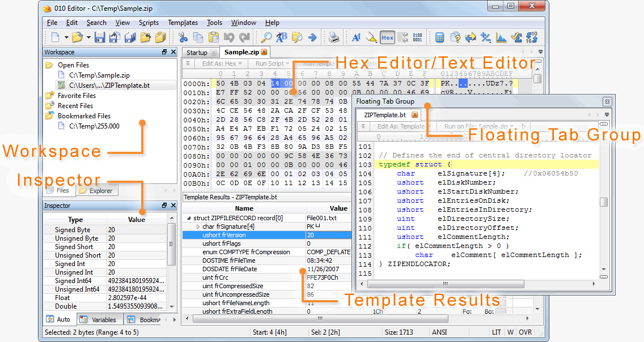Open the Run Script dropdown
The image size is (644, 342).
tap(272, 63)
